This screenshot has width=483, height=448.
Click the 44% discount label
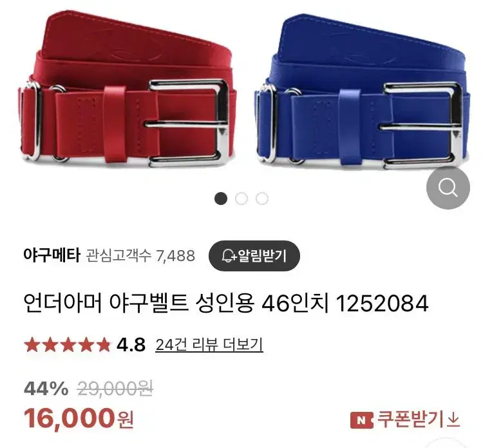[46, 389]
